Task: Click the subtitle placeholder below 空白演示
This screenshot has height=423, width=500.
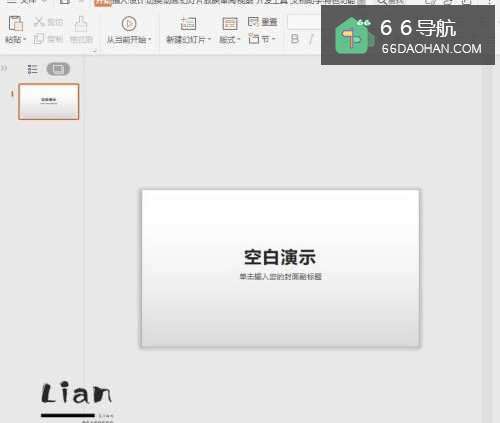Action: click(280, 276)
